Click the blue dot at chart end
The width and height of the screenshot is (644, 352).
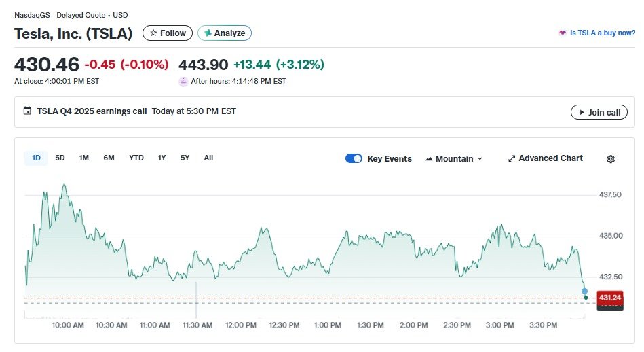tap(584, 291)
